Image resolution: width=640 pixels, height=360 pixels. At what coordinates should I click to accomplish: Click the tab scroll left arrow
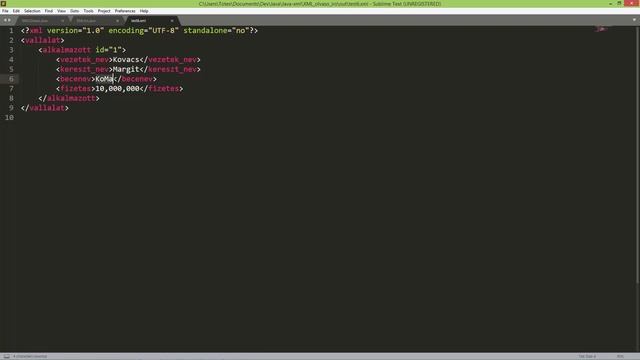pos(5,20)
